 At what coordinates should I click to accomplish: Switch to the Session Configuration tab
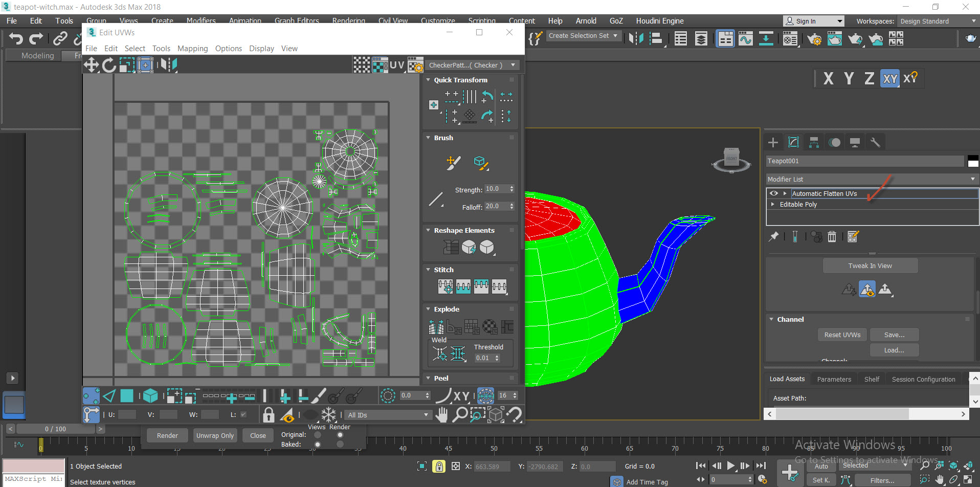point(924,379)
